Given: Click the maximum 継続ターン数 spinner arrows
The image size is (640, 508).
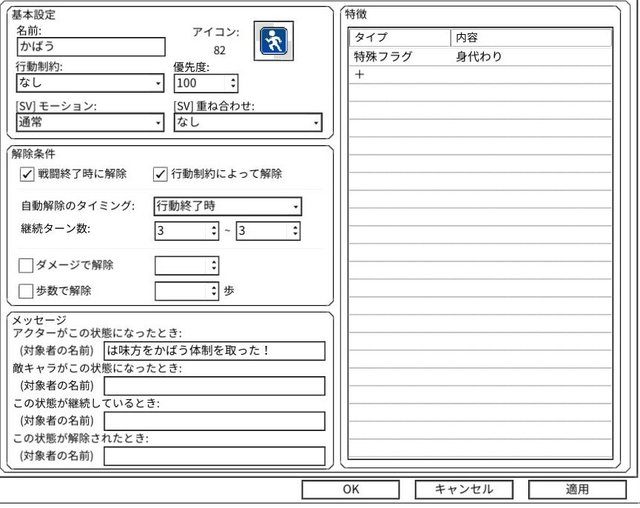Looking at the screenshot, I should (295, 231).
